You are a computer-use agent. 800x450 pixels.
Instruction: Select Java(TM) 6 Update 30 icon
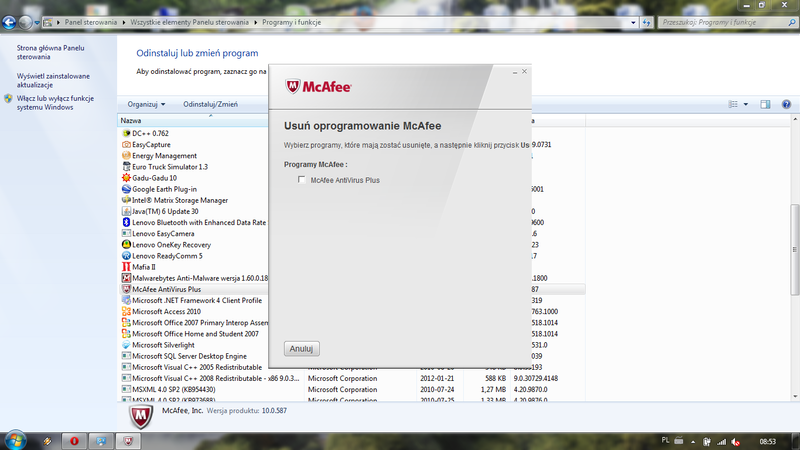(126, 211)
